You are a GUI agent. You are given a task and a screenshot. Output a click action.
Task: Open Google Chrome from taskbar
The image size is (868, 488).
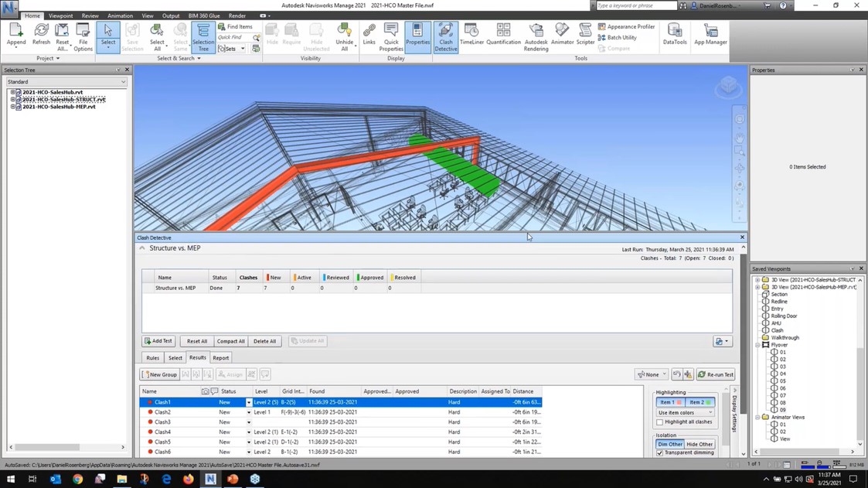pos(77,479)
